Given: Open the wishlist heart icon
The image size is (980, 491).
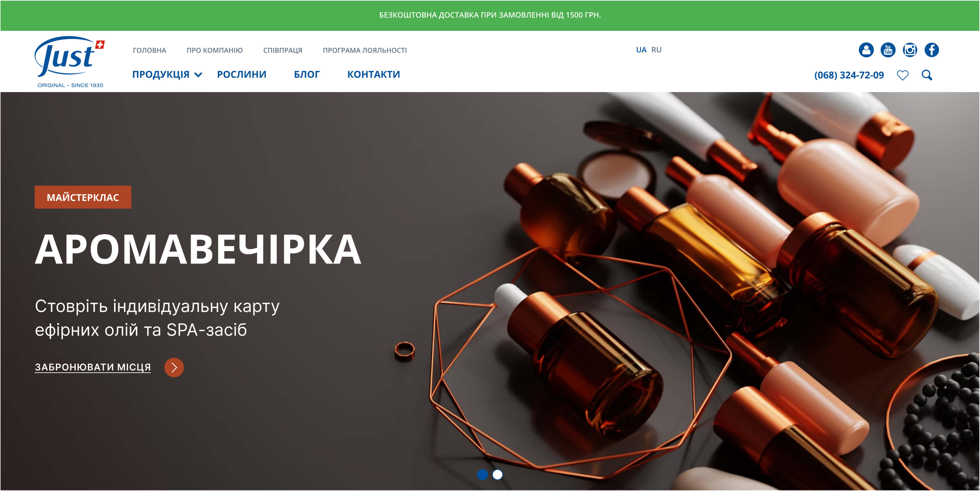Looking at the screenshot, I should tap(902, 75).
